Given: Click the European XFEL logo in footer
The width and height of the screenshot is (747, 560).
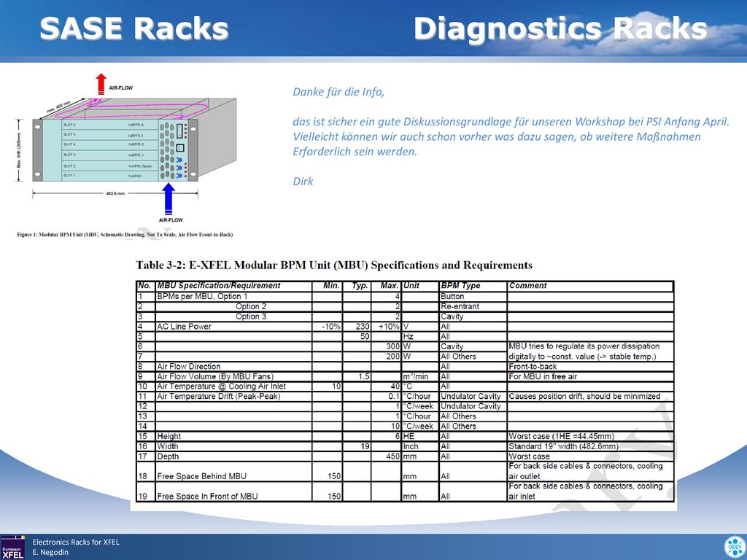Looking at the screenshot, I should pos(13,547).
